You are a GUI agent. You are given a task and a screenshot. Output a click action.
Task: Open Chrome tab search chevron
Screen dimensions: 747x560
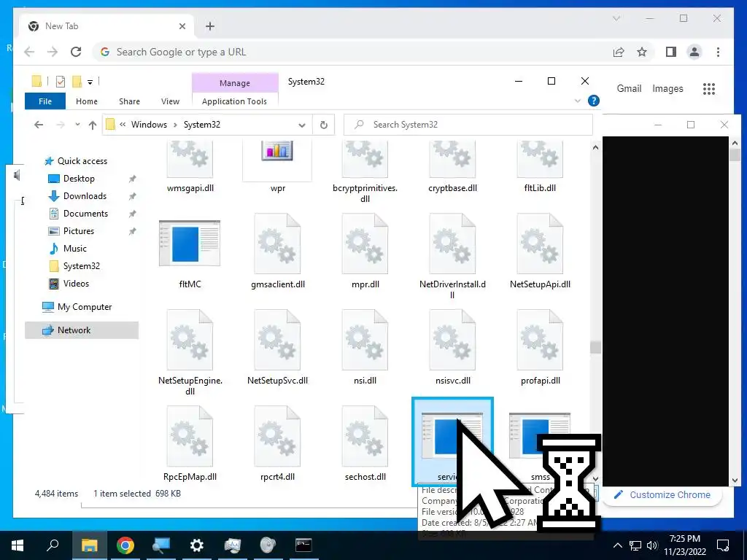click(616, 18)
